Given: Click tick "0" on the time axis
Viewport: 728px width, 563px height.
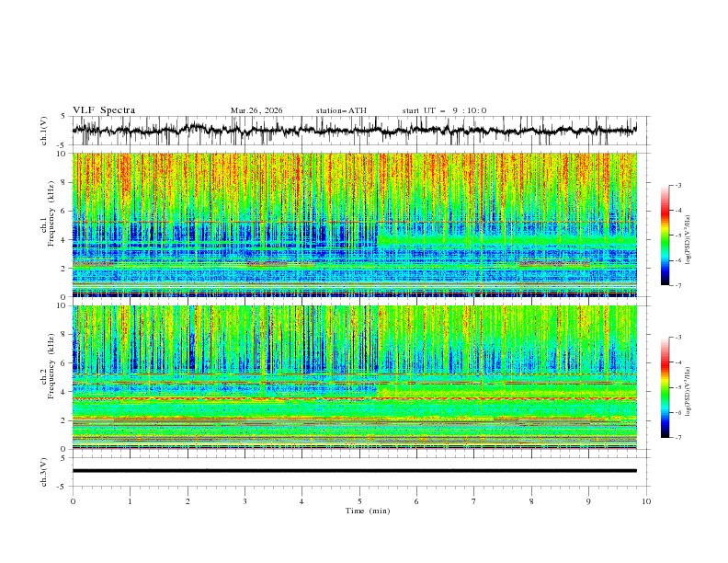Looking at the screenshot, I should click(x=73, y=501).
